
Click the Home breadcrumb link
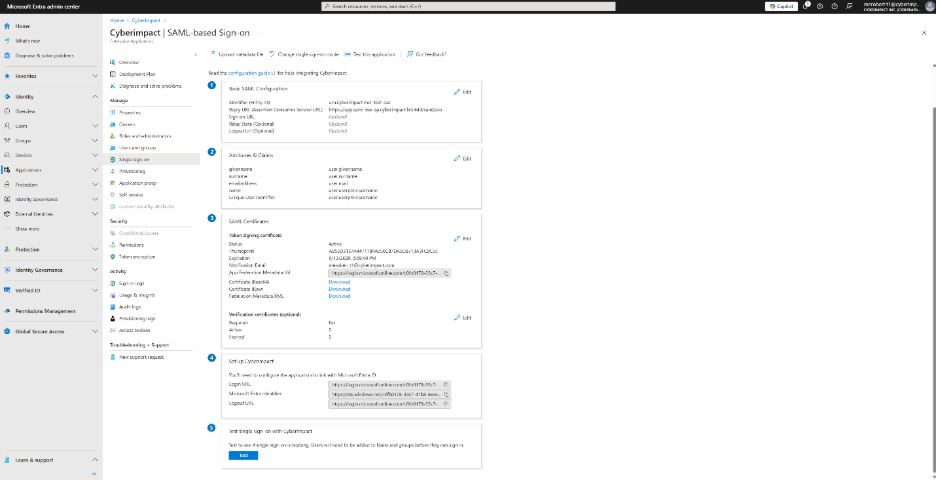click(x=116, y=20)
